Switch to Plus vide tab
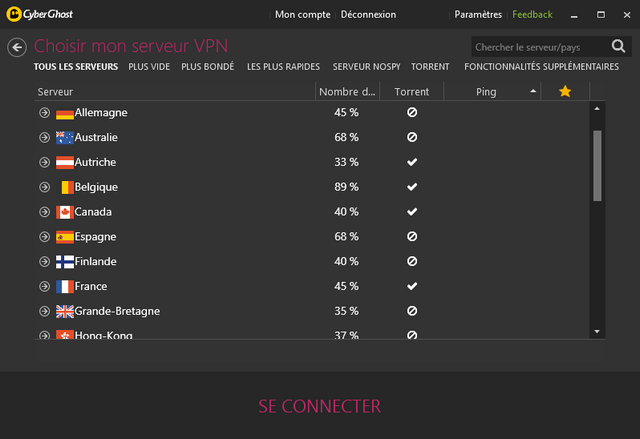 [x=149, y=67]
